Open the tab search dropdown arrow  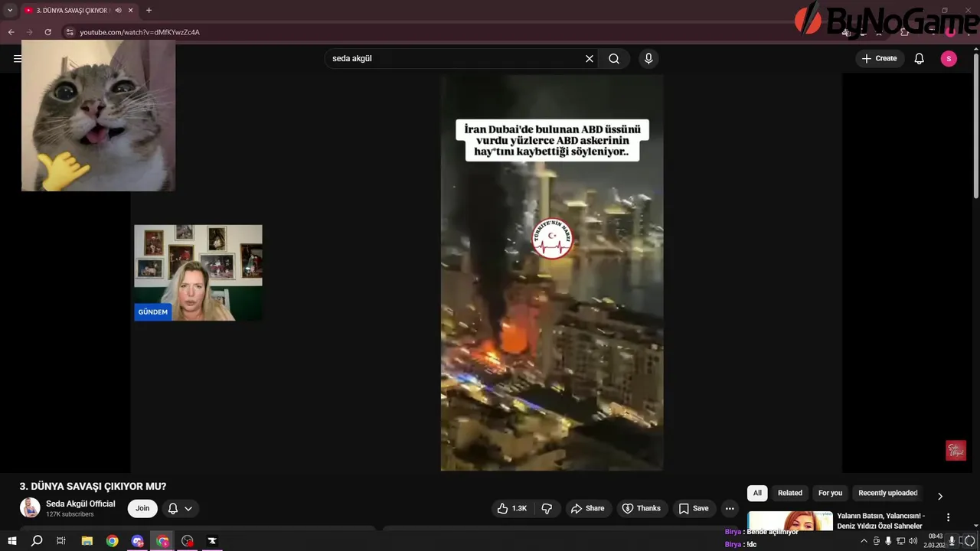point(10,10)
